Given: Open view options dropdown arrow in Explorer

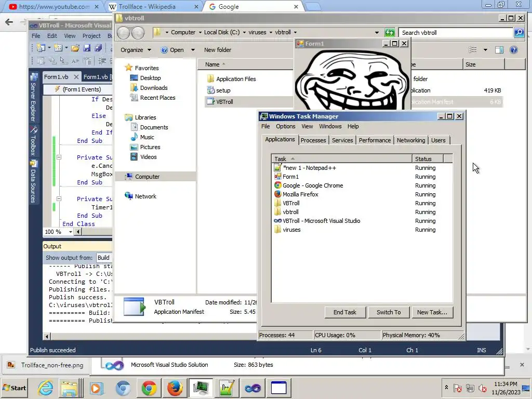Looking at the screenshot, I should [x=486, y=50].
